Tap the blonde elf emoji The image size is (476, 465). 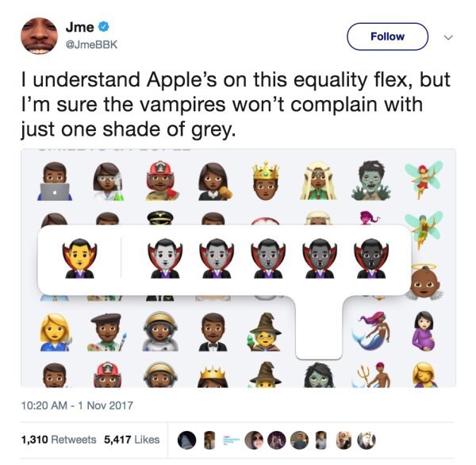[318, 180]
